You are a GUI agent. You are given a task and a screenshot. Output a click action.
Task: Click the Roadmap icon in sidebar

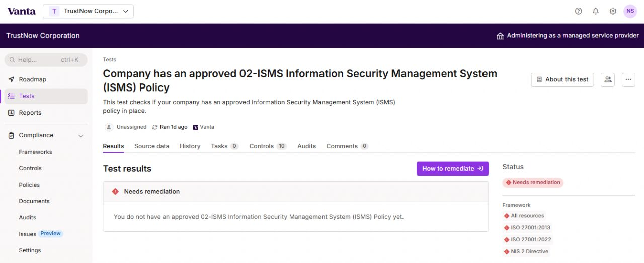tap(11, 79)
